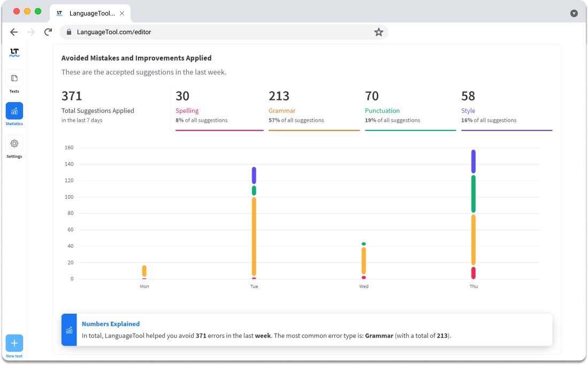Go back with the browser back arrow
Image resolution: width=588 pixels, height=365 pixels.
click(14, 32)
